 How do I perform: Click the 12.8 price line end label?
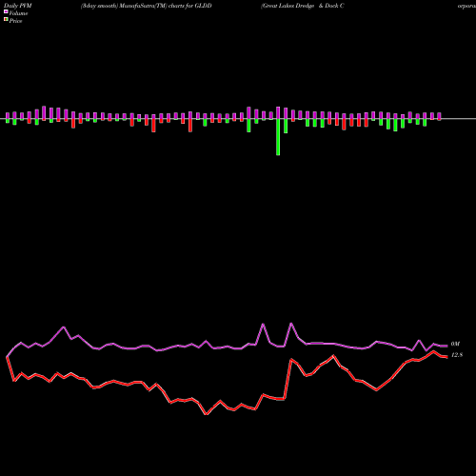click(x=457, y=355)
